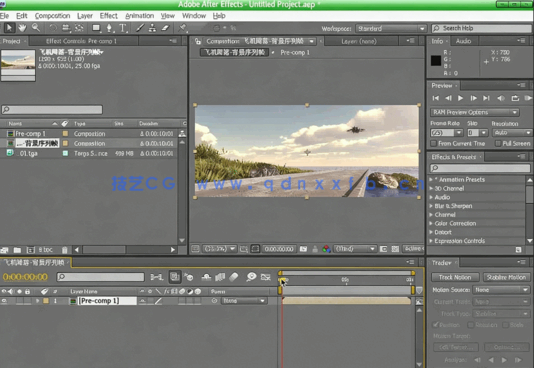Toggle audio mute in Preview panel
Screen dimensions: 534x368
501,98
